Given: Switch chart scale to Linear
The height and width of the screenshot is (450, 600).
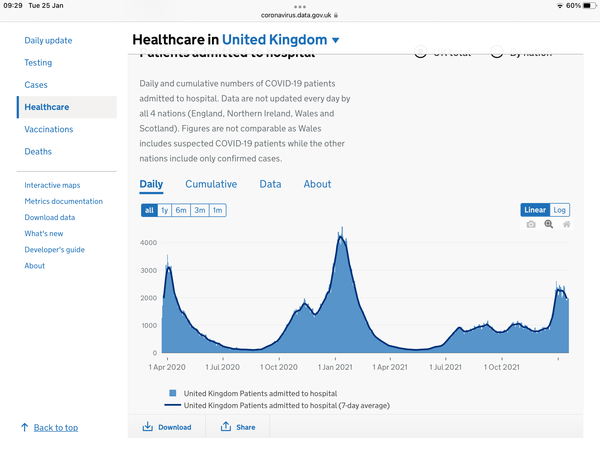Looking at the screenshot, I should pyautogui.click(x=535, y=210).
